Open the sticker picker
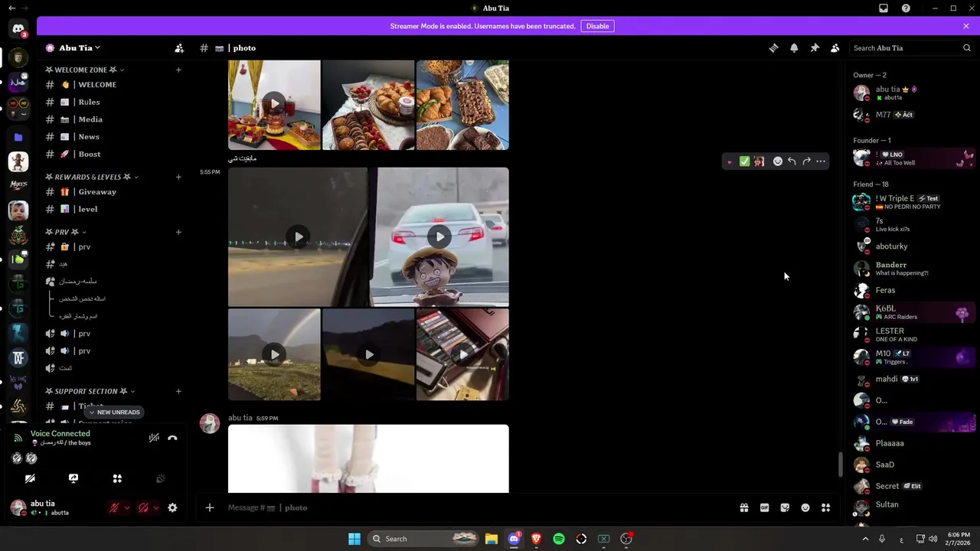 [x=785, y=507]
